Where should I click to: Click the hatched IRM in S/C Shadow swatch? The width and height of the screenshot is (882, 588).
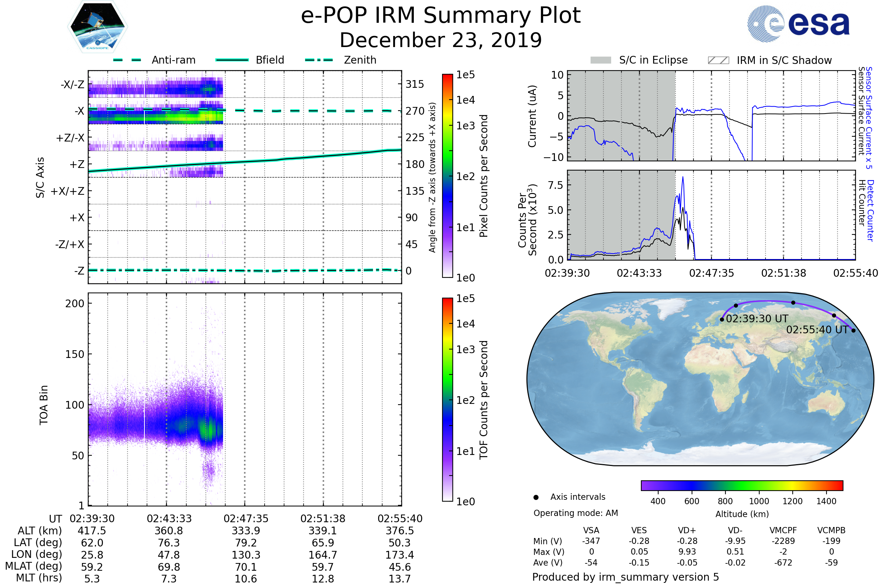pos(718,60)
